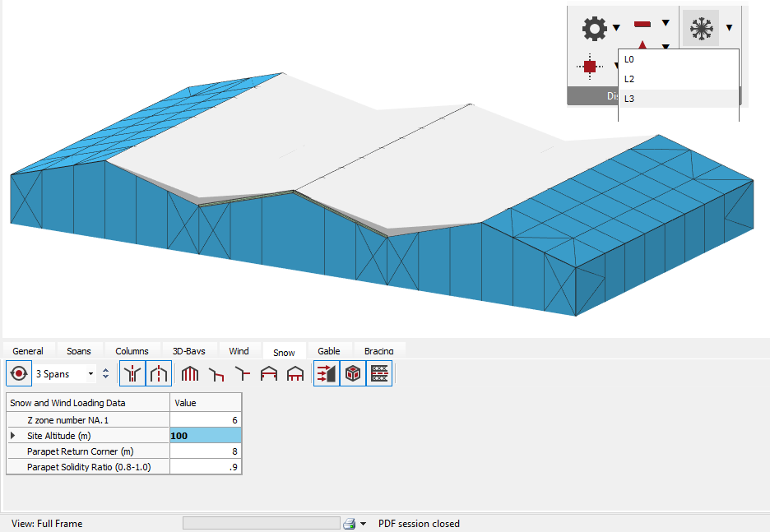Click the spans up/down stepper arrows
This screenshot has height=532, width=770.
pos(105,374)
